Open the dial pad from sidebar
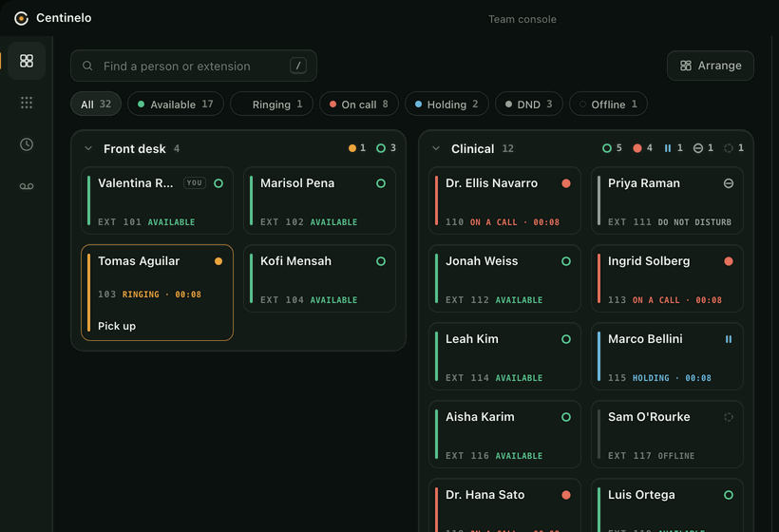This screenshot has height=532, width=779. click(27, 103)
